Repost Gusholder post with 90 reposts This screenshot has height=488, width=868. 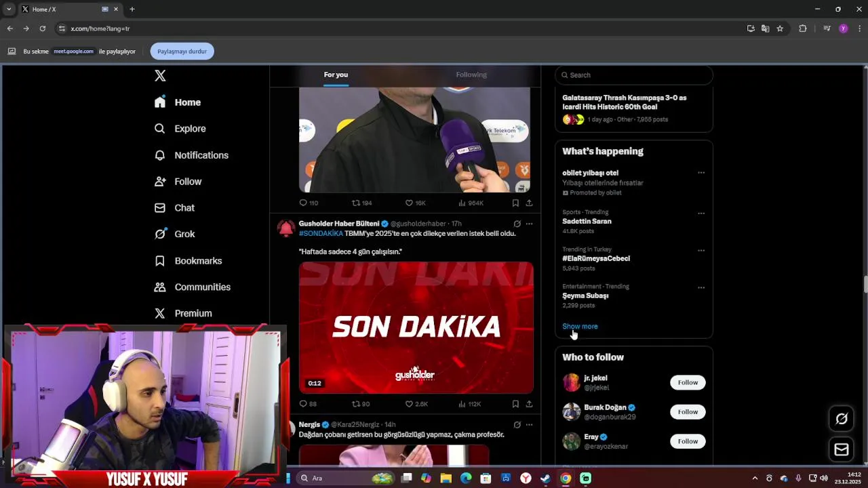pyautogui.click(x=361, y=404)
